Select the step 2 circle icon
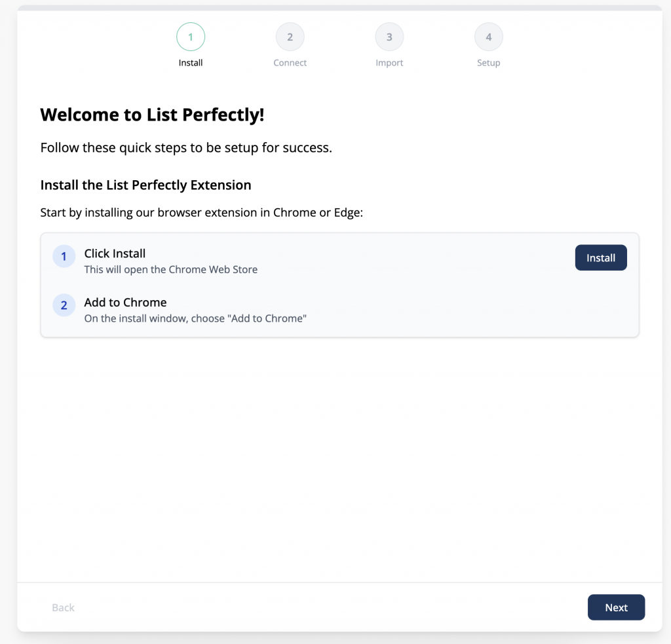The image size is (671, 644). [x=290, y=37]
